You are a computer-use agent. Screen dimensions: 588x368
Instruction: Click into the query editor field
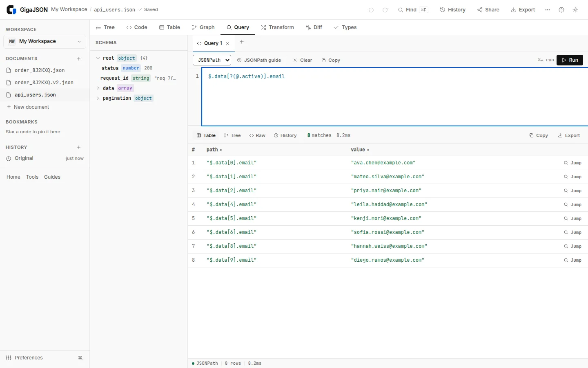coord(394,97)
